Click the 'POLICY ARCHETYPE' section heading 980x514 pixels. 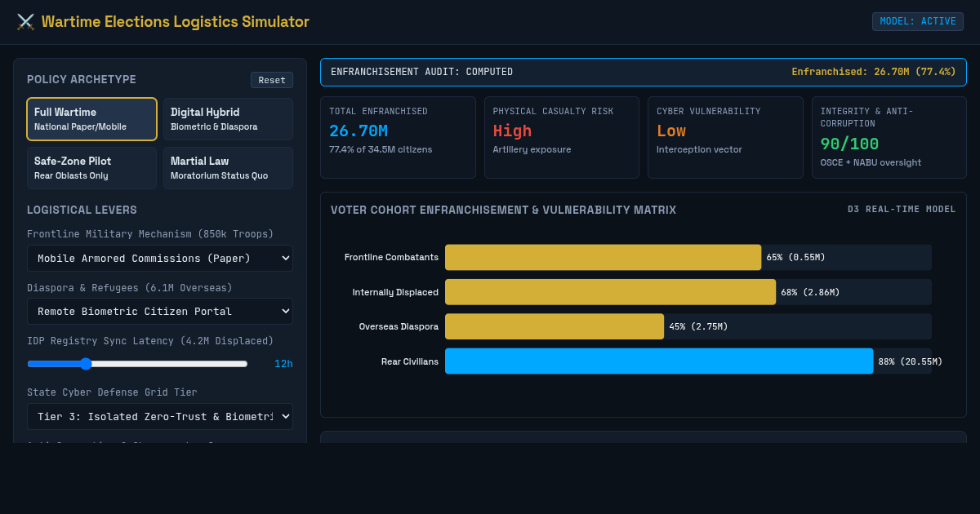tap(82, 79)
